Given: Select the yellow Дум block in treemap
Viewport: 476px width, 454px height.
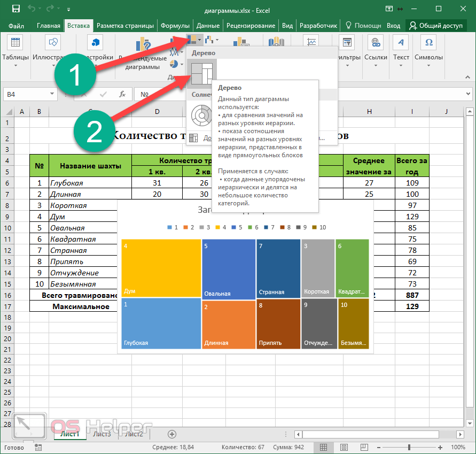Looking at the screenshot, I should pyautogui.click(x=161, y=267).
